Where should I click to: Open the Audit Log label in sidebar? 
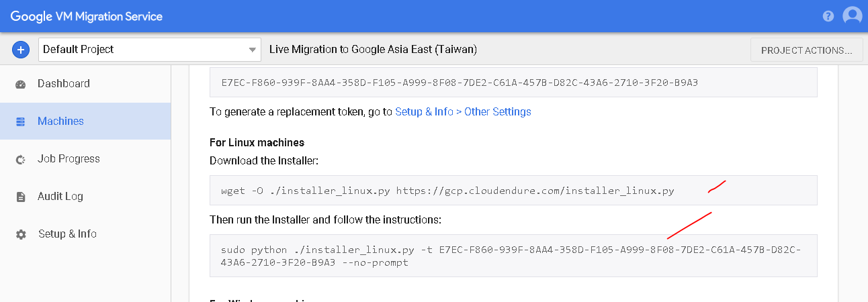60,197
